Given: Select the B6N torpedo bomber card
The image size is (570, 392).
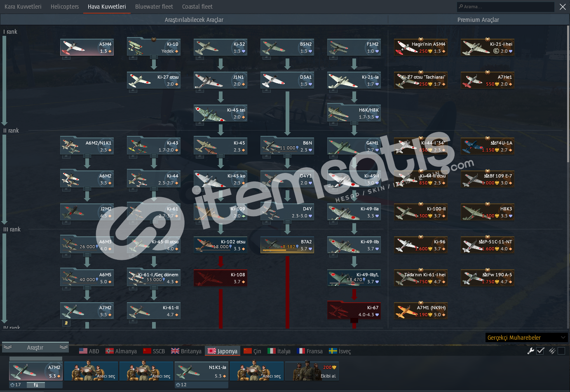Looking at the screenshot, I should pos(287,146).
